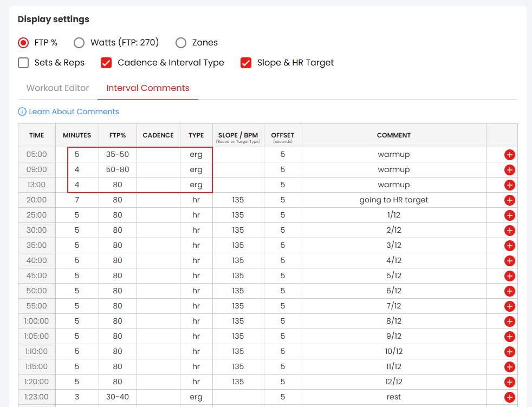Viewport: 532px width, 407px height.
Task: Enable the Sets & Reps checkbox
Action: [23, 63]
